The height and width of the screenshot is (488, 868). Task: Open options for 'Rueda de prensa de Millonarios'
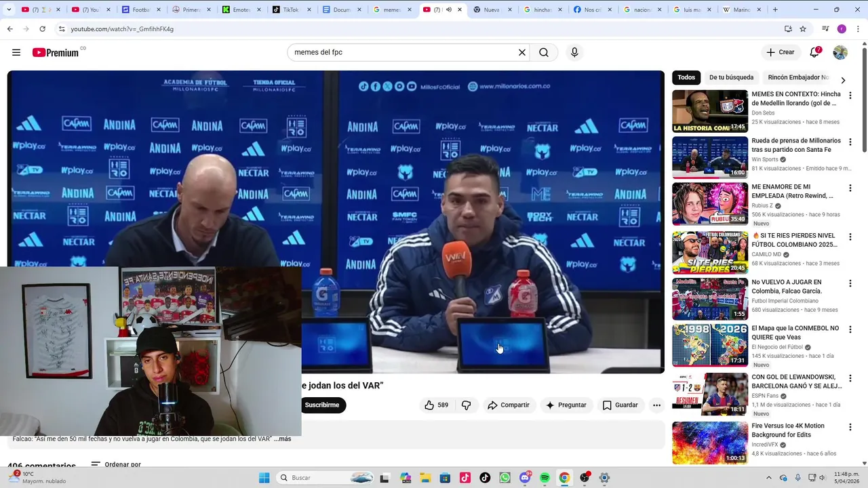pos(850,142)
